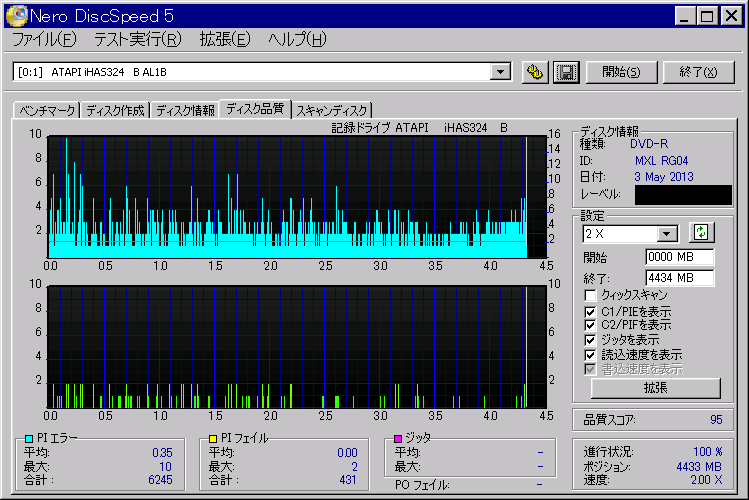Open the ATAPI iHAS324 drive dropdown
Viewport: 749px width, 500px height.
point(500,72)
